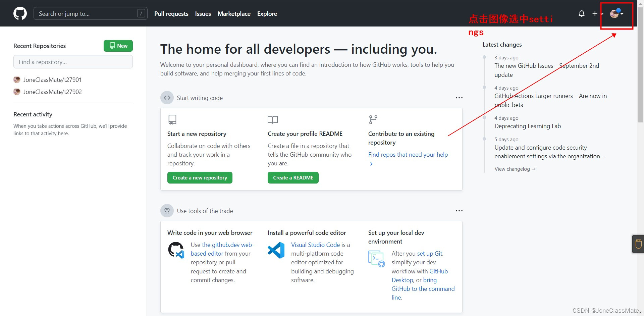Image resolution: width=644 pixels, height=316 pixels.
Task: Click the tools icon by Use tools of the trade
Action: pyautogui.click(x=167, y=211)
